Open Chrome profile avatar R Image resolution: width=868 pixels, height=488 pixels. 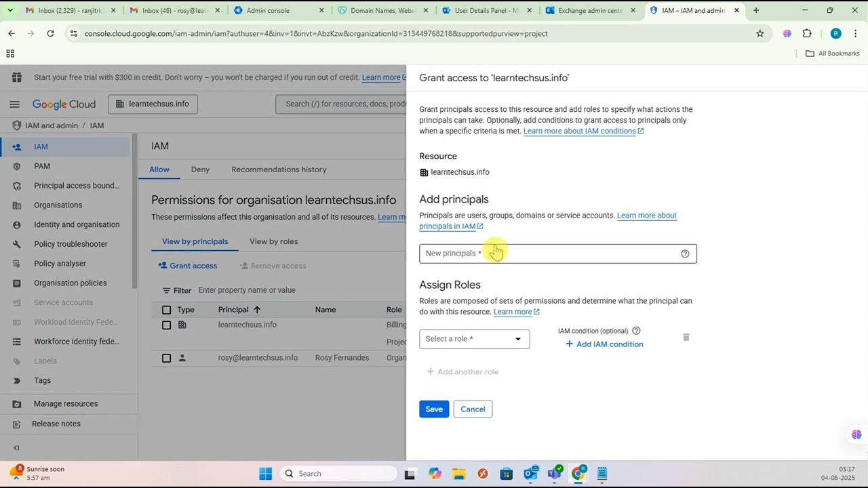pos(835,33)
